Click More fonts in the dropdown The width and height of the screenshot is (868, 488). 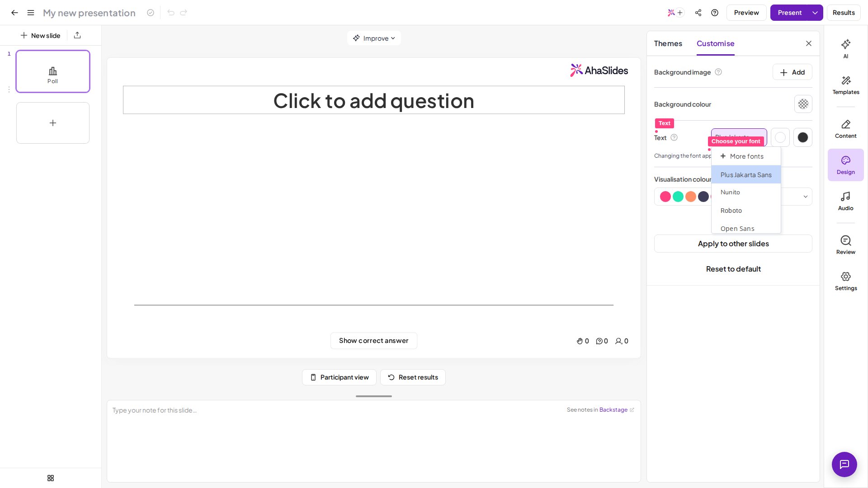tap(746, 156)
